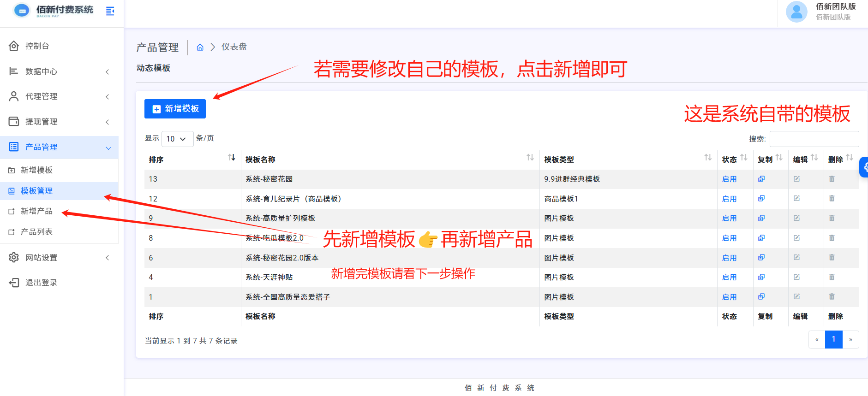The width and height of the screenshot is (868, 396).
Task: Expand the 数据中心 sidebar menu
Action: click(x=59, y=71)
